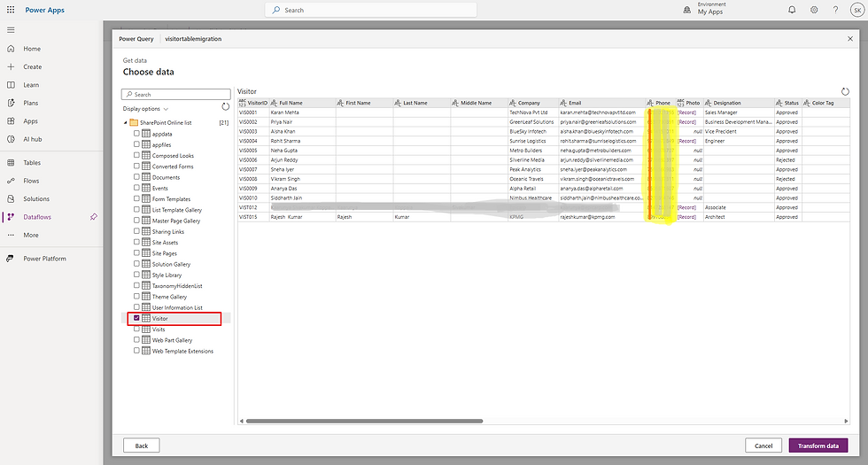This screenshot has height=465, width=868.
Task: Click the scroll right arrow of preview
Action: [x=846, y=422]
